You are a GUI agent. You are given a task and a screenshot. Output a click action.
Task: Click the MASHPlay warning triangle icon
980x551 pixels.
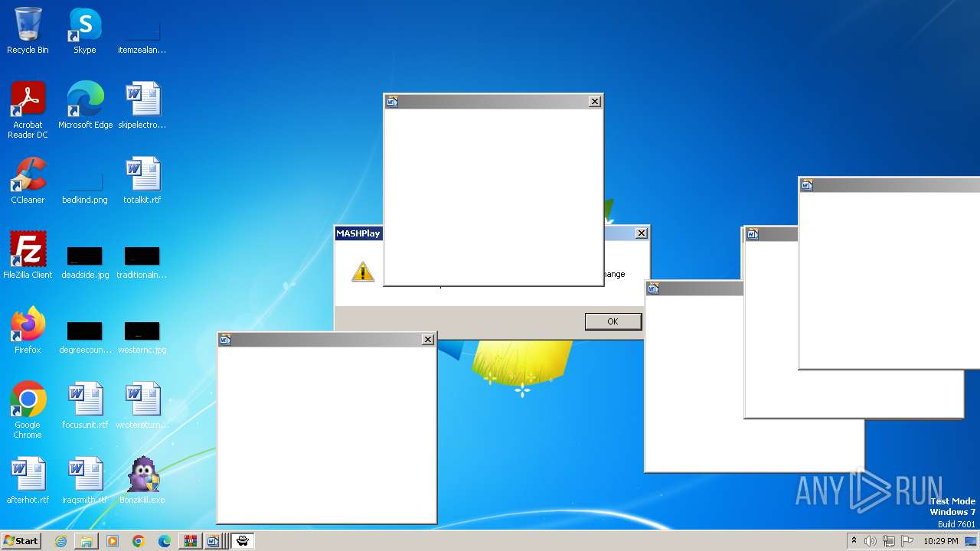click(x=363, y=272)
